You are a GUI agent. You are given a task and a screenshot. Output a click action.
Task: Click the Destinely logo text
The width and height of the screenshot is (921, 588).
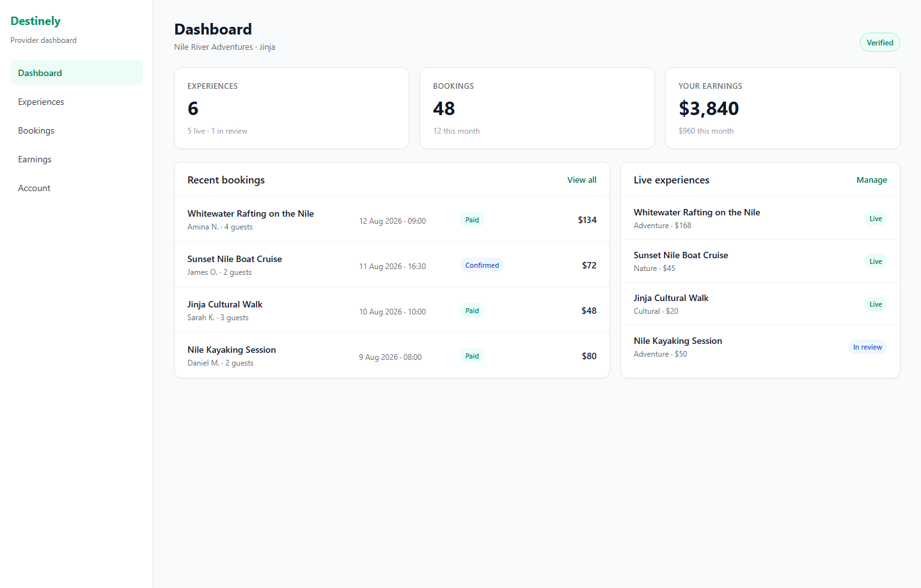(35, 21)
